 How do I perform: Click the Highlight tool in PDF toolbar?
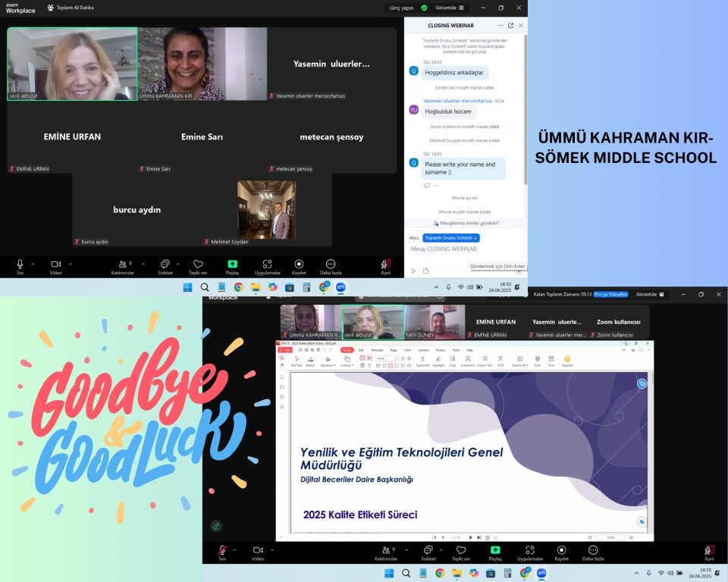438,359
